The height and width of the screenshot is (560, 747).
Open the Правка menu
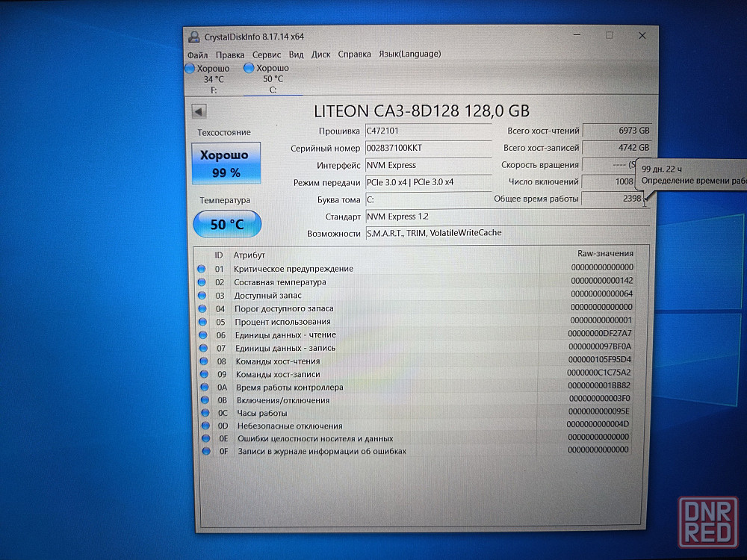click(229, 55)
